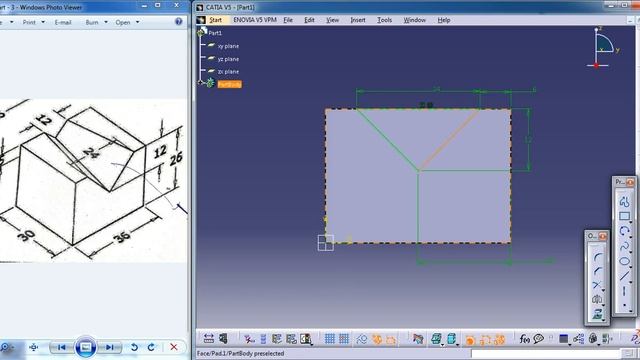Select the Point sketch tool
Viewport: 640px width, 360px height.
tap(624, 304)
